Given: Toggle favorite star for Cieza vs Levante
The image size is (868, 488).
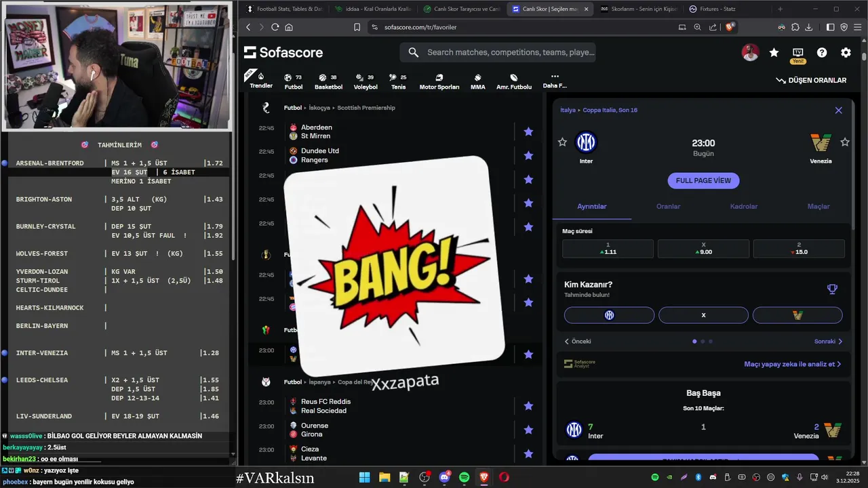Looking at the screenshot, I should click(x=528, y=453).
